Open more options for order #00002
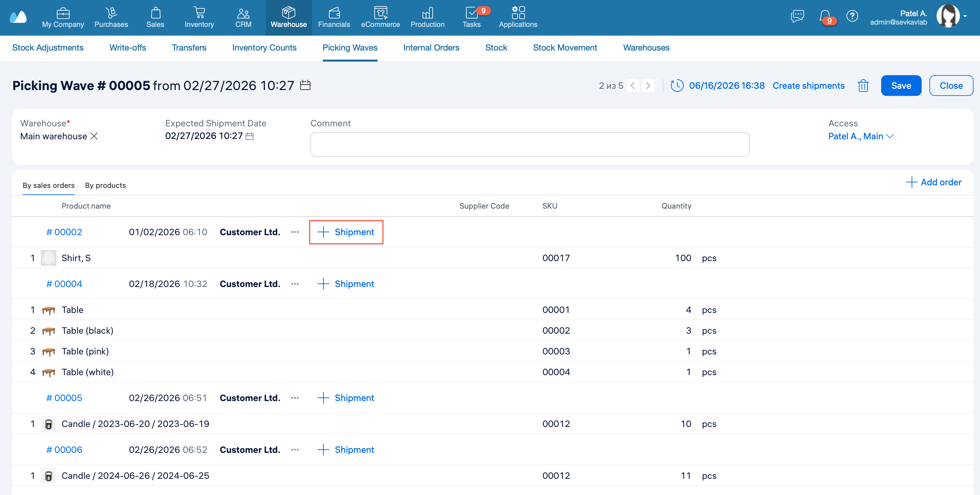The width and height of the screenshot is (980, 495). [295, 232]
